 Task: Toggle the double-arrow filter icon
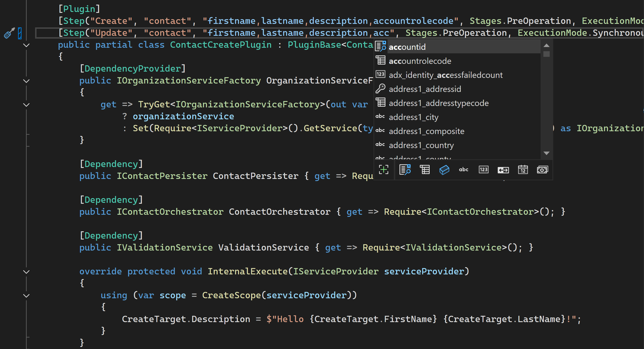(503, 170)
